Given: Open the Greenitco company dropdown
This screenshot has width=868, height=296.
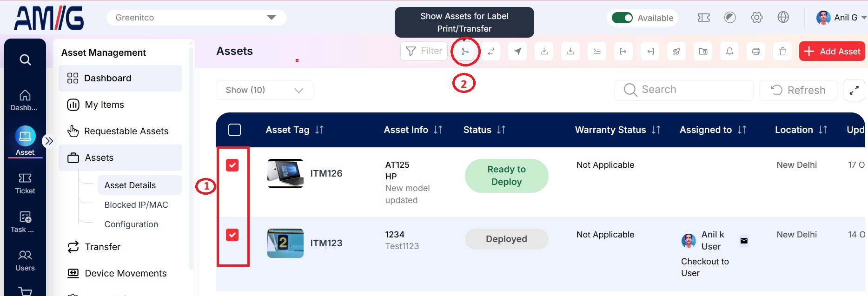Looking at the screenshot, I should tap(196, 18).
